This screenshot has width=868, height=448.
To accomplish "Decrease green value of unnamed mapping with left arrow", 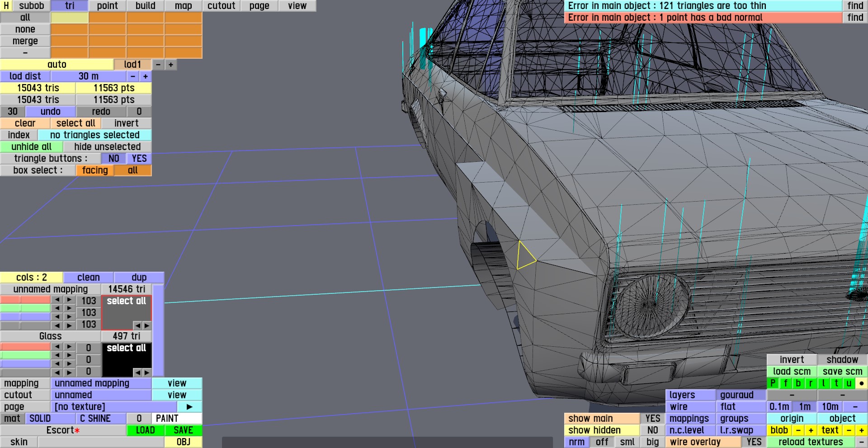I will pos(57,308).
